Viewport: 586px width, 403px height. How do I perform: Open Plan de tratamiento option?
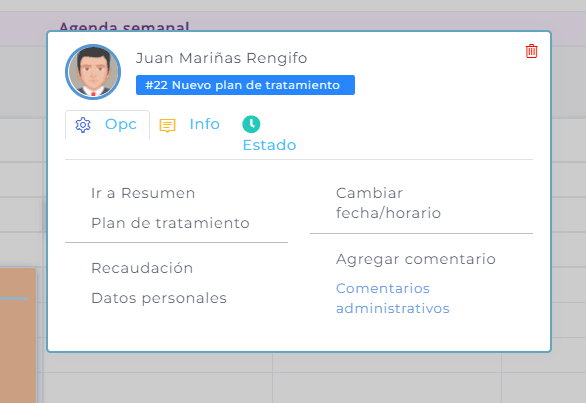170,223
